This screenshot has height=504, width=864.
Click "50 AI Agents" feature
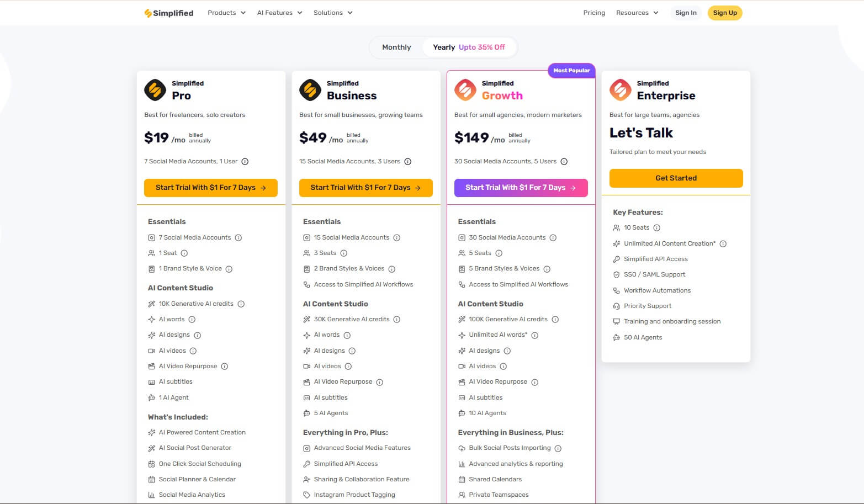pos(643,337)
